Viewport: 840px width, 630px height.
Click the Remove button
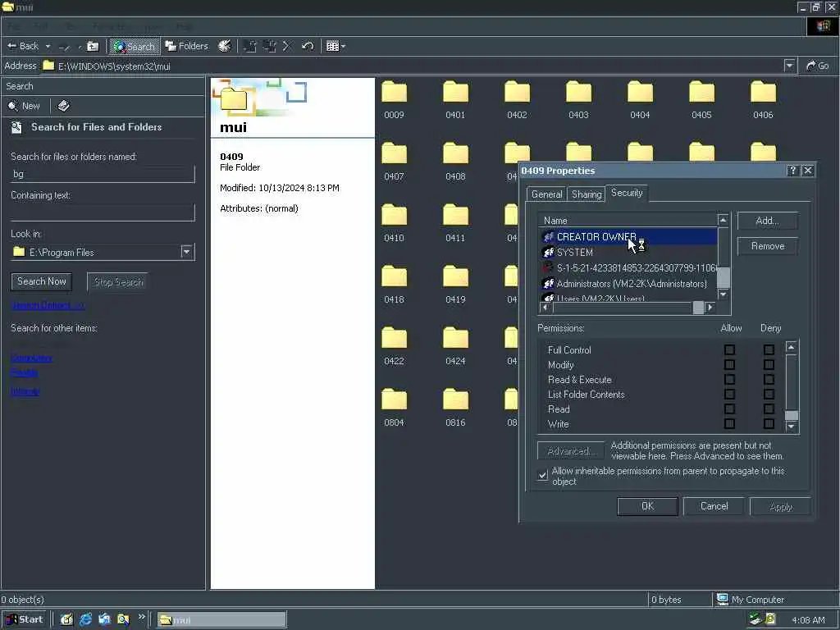[767, 246]
